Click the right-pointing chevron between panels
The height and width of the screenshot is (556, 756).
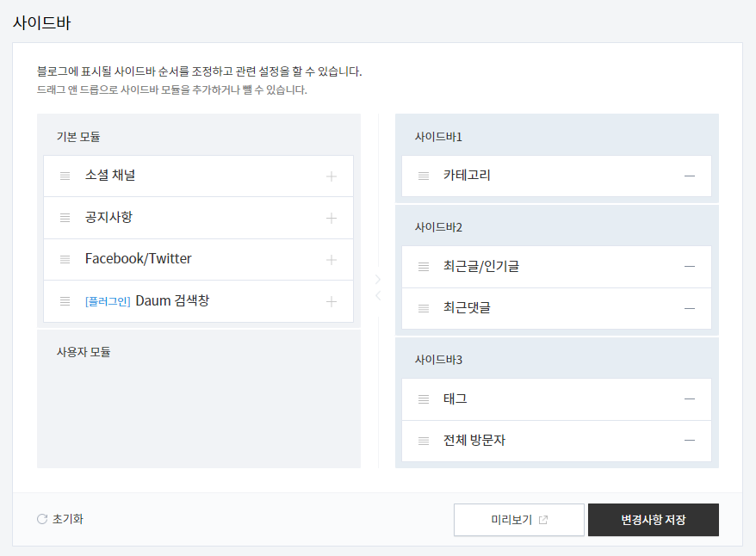click(378, 280)
